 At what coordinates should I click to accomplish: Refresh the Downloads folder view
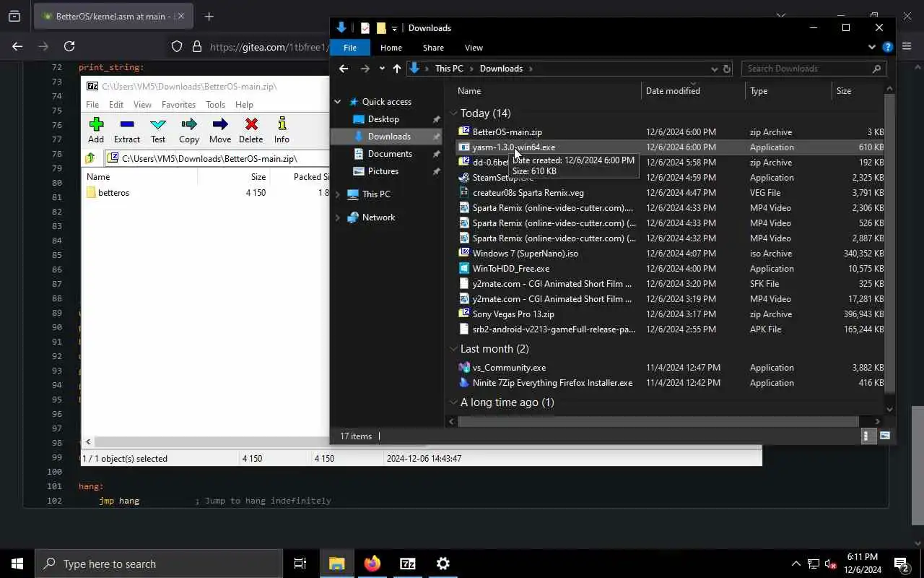pyautogui.click(x=727, y=69)
